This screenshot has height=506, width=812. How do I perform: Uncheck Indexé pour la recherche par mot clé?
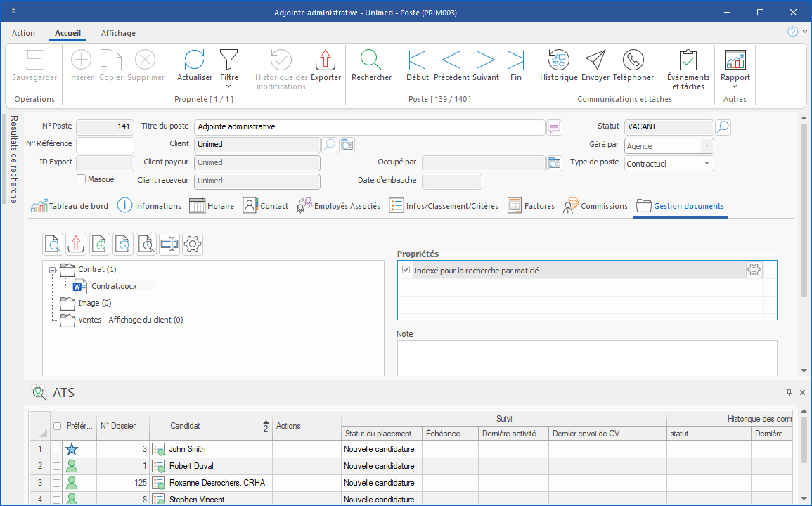click(406, 270)
